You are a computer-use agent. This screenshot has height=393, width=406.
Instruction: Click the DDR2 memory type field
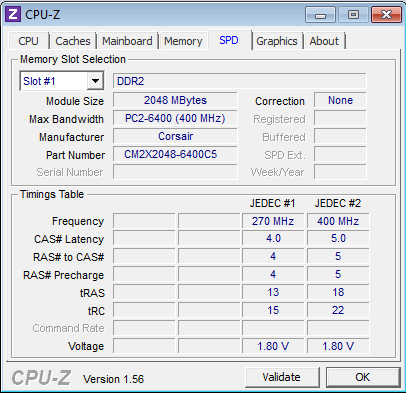(x=239, y=81)
